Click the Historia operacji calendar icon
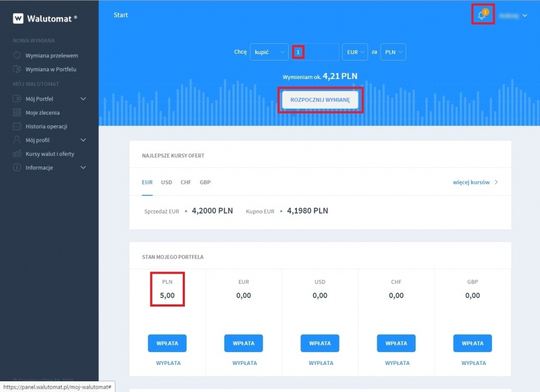The width and height of the screenshot is (540, 392). [17, 127]
